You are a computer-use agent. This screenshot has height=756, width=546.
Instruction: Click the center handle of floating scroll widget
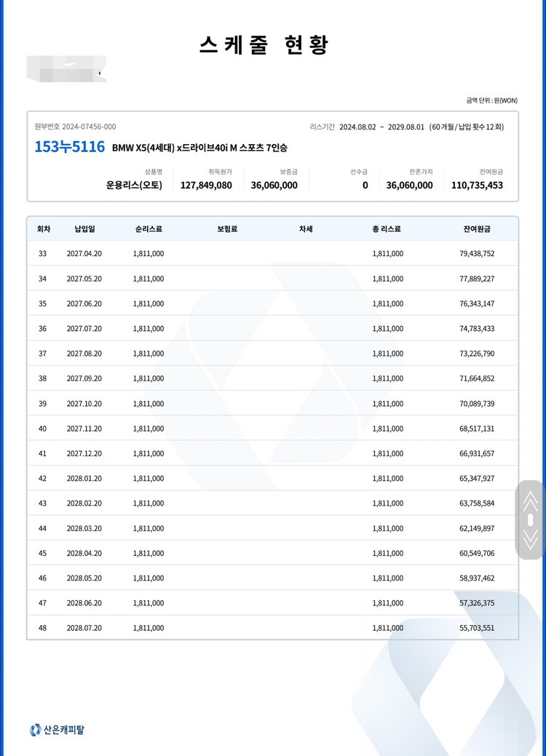coord(530,520)
